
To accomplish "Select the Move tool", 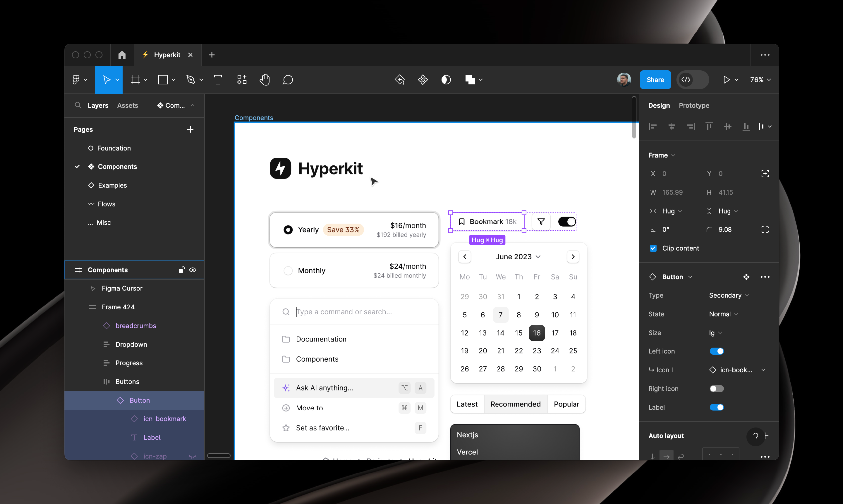I will [x=107, y=80].
